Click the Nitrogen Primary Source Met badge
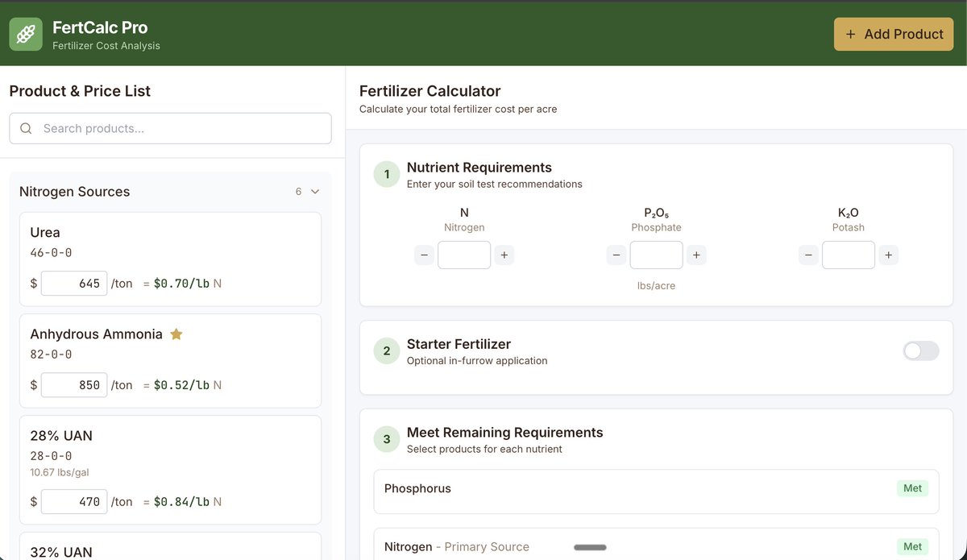967x560 pixels. point(912,546)
